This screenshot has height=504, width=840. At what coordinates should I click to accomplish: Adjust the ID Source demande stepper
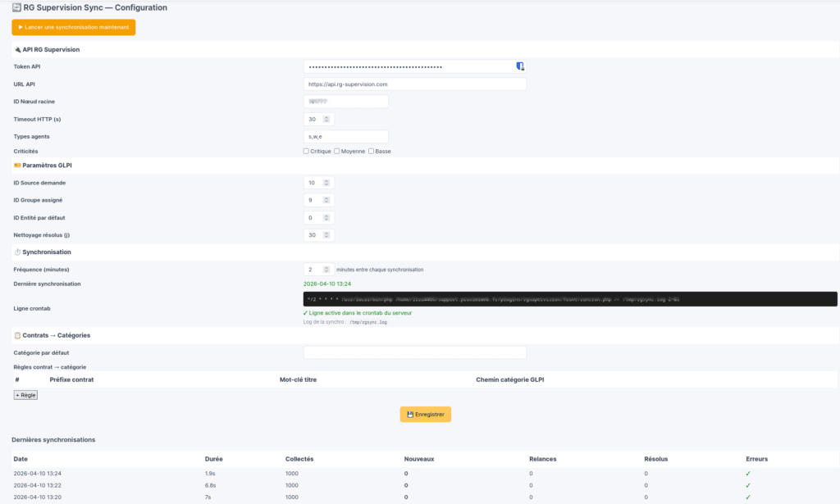(326, 183)
